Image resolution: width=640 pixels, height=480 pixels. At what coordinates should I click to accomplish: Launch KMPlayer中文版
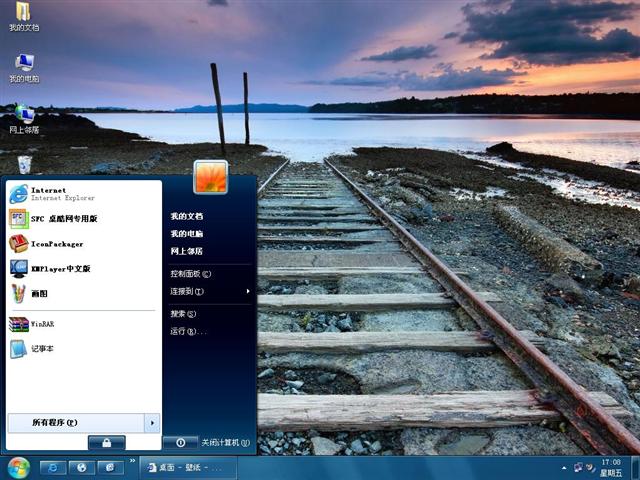[58, 268]
